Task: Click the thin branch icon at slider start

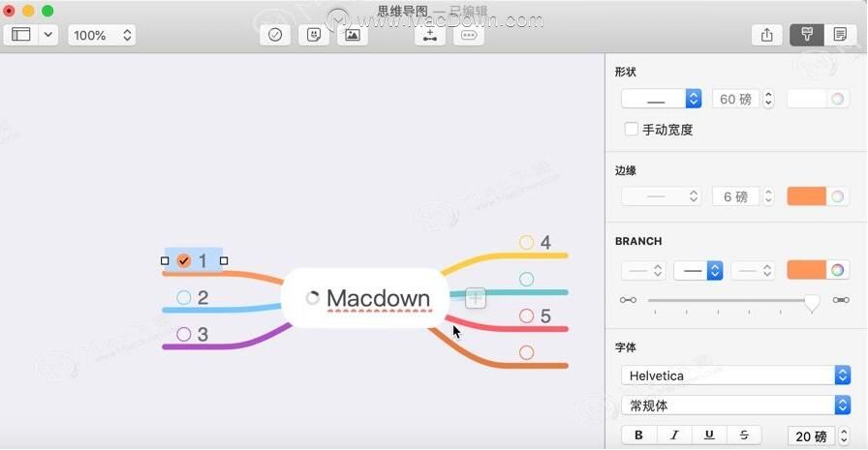Action: (628, 300)
